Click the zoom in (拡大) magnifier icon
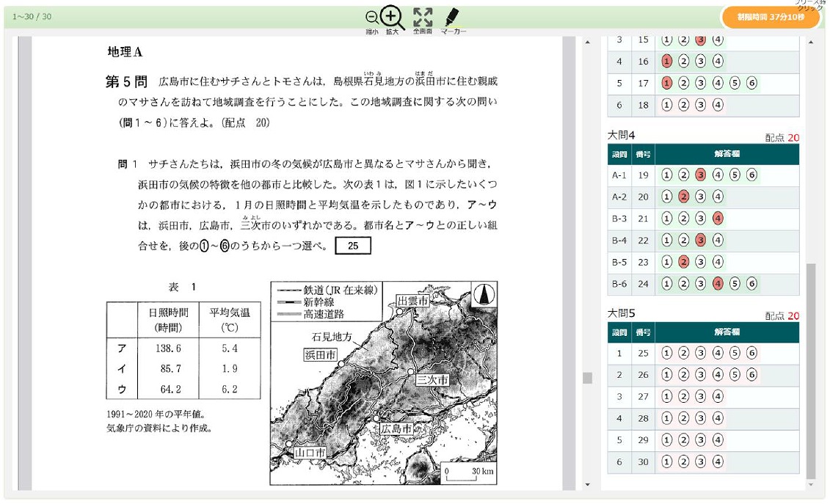 pos(392,18)
